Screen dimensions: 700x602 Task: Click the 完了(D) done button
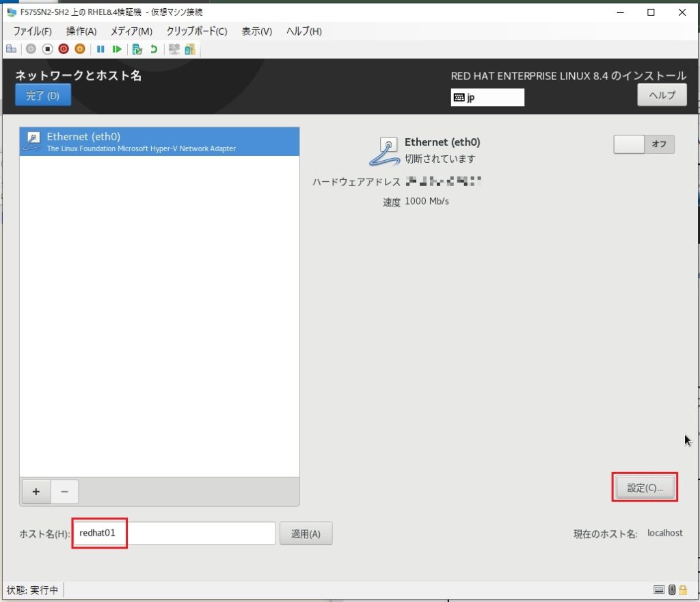point(43,96)
